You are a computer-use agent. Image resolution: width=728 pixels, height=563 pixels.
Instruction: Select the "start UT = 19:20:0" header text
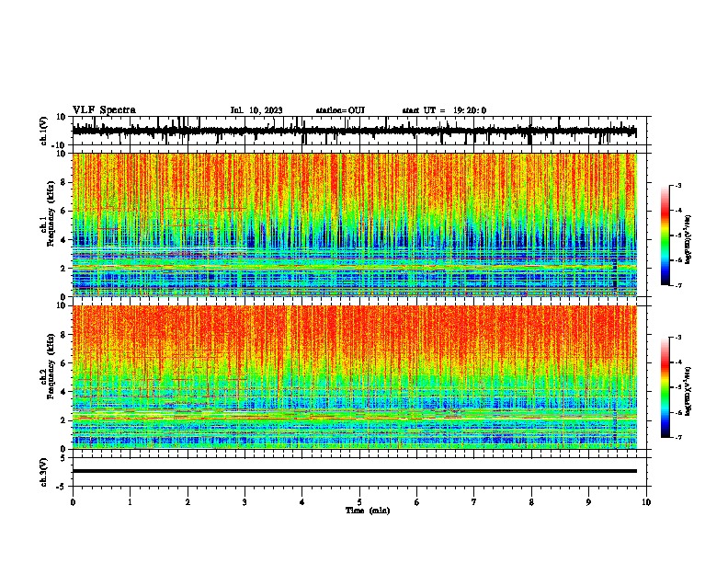[444, 110]
